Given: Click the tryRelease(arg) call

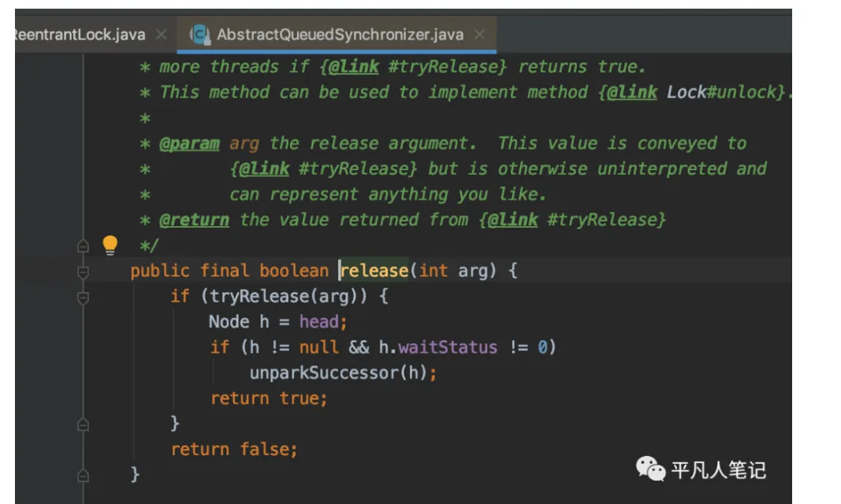Looking at the screenshot, I should [x=283, y=296].
